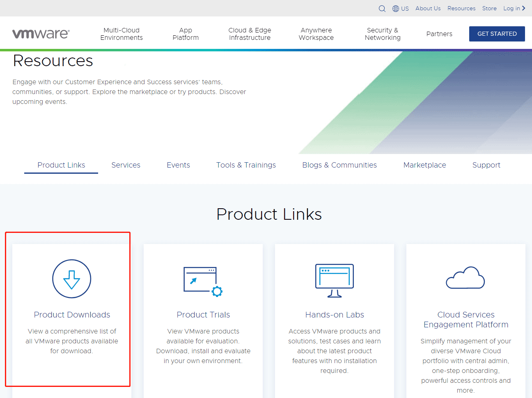Image resolution: width=532 pixels, height=398 pixels.
Task: Open App Platform menu
Action: tap(186, 34)
